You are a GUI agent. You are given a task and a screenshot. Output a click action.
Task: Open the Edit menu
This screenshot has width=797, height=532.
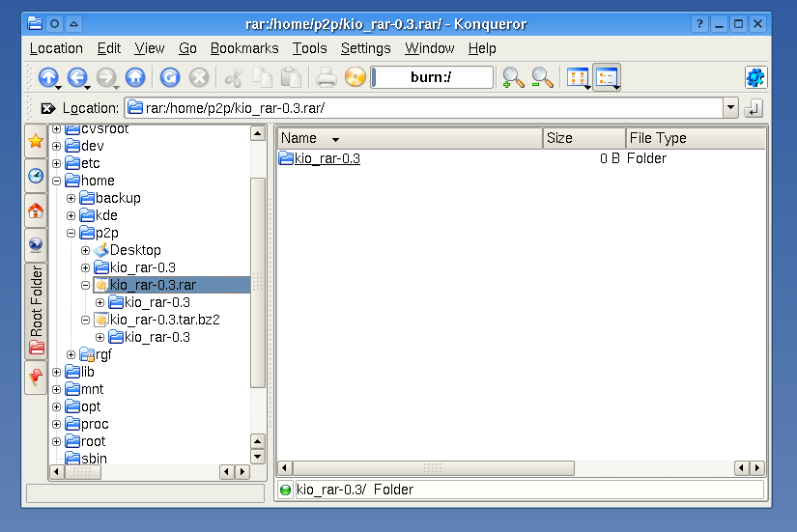point(109,48)
